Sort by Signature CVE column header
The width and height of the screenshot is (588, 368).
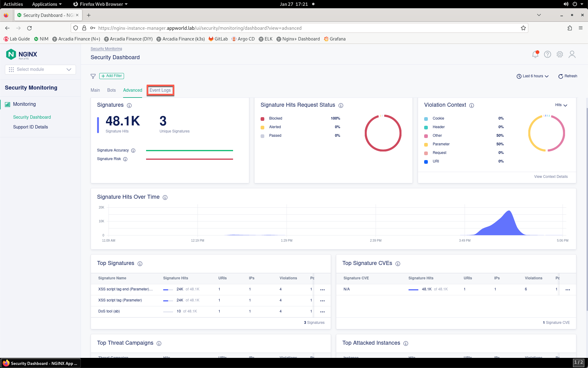tap(356, 278)
